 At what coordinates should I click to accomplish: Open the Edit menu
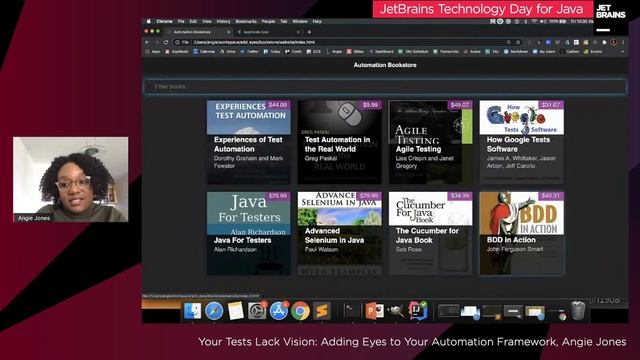coord(193,21)
